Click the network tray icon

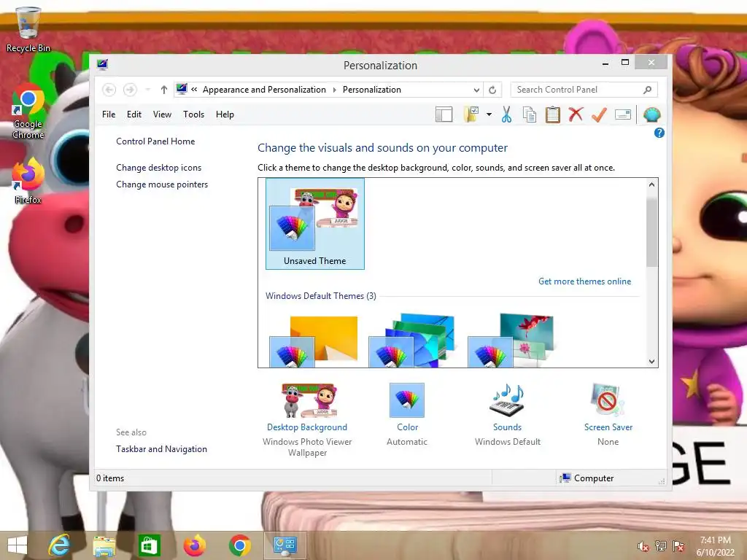coord(661,546)
